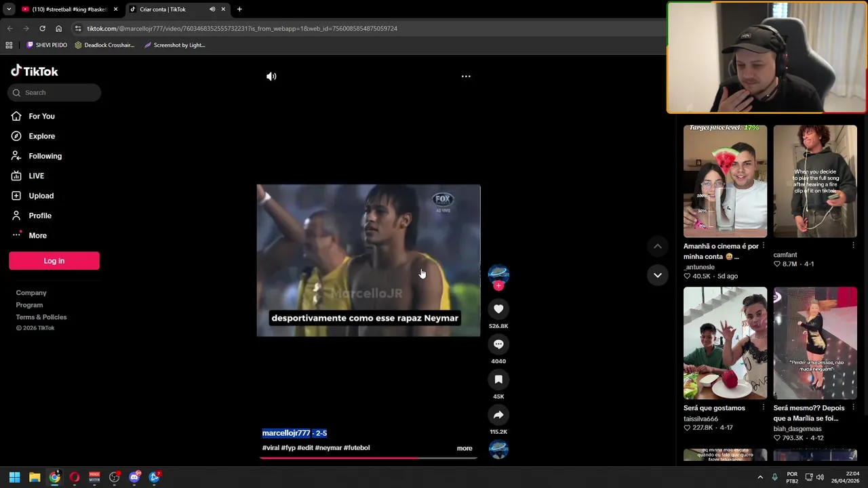Open the Chrome apps grid shortcut
The height and width of the screenshot is (488, 868).
(x=9, y=45)
